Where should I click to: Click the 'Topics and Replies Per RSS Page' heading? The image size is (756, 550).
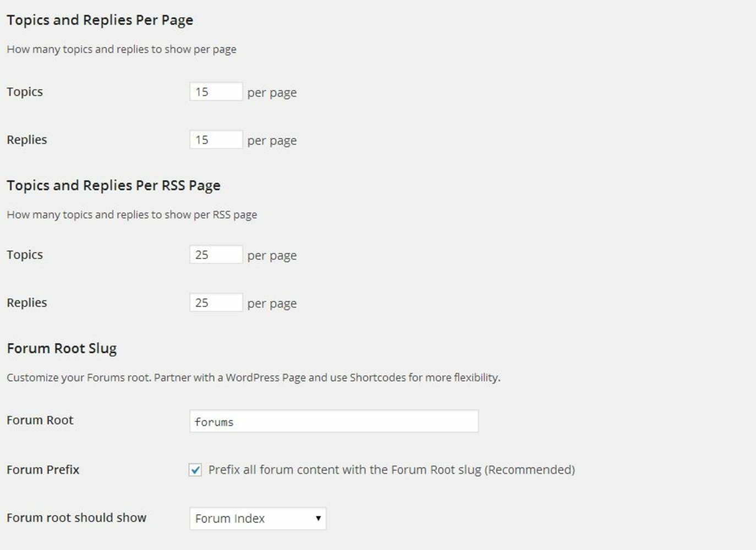pos(113,185)
